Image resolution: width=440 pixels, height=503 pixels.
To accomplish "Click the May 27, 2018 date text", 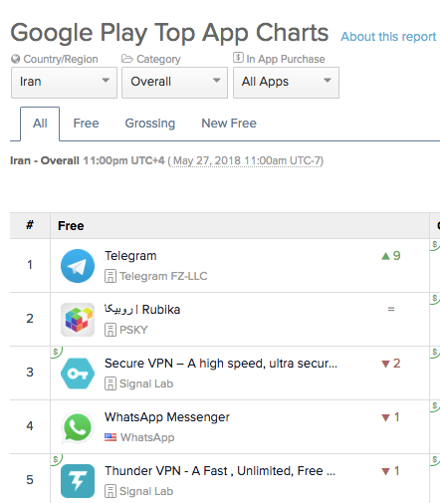I will 246,161.
